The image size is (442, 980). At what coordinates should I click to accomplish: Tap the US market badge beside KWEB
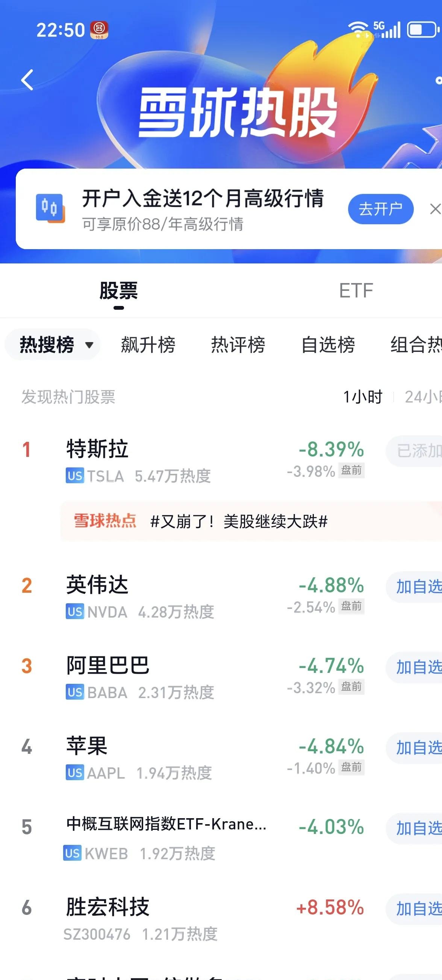click(x=72, y=853)
